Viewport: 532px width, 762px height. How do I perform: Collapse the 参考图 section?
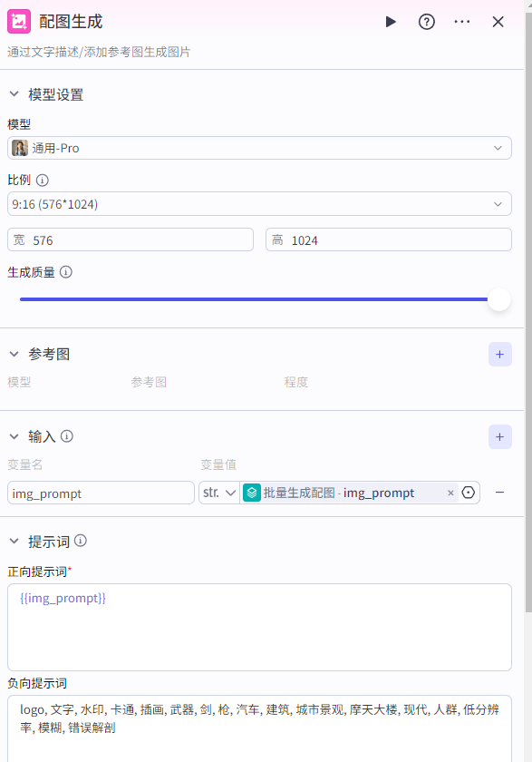(x=15, y=354)
